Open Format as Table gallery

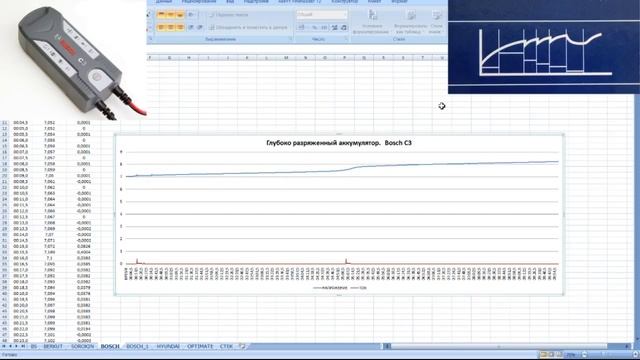coord(410,22)
